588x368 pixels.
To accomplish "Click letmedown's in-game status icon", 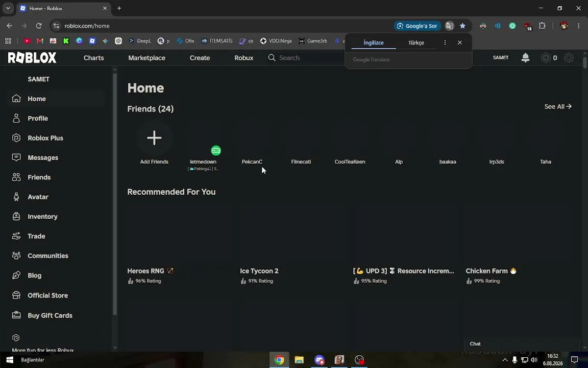I will pos(216,151).
